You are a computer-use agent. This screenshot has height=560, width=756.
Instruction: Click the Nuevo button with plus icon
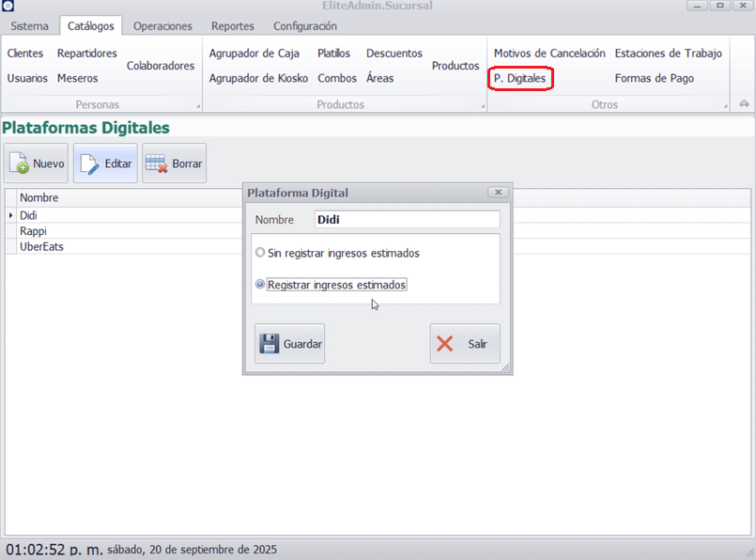click(37, 163)
